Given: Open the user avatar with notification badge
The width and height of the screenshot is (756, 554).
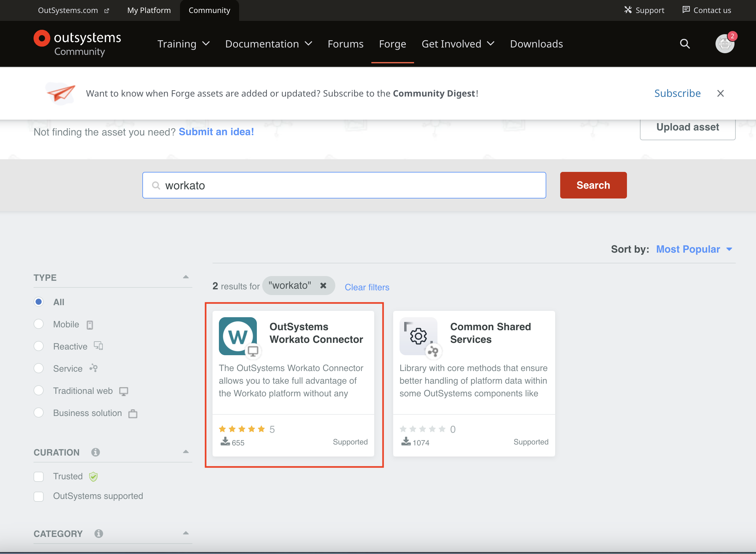Looking at the screenshot, I should (724, 44).
